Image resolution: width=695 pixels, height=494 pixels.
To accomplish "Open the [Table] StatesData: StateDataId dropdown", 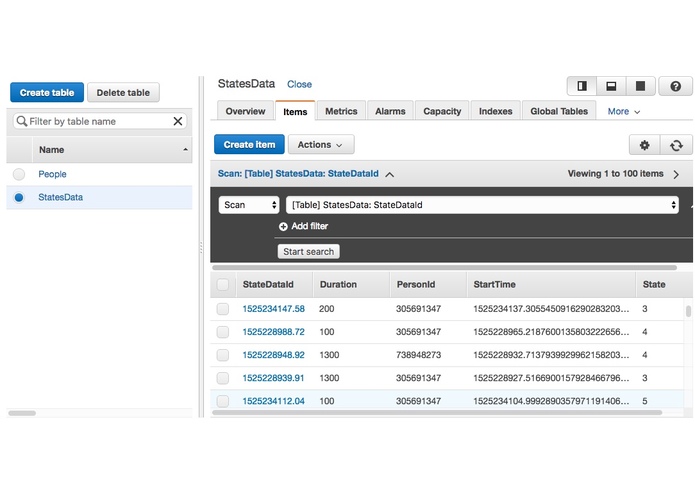I will [482, 205].
